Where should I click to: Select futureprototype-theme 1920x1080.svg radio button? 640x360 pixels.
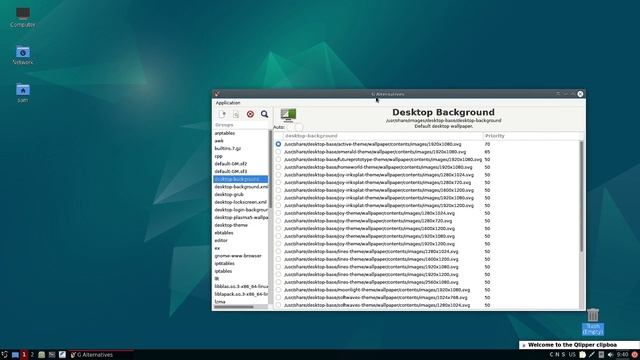(278, 160)
